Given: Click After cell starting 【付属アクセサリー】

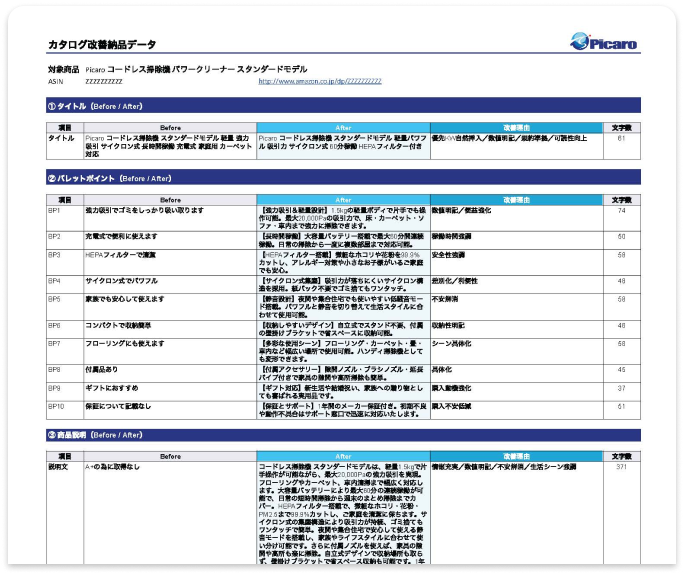Looking at the screenshot, I should click(x=343, y=373).
